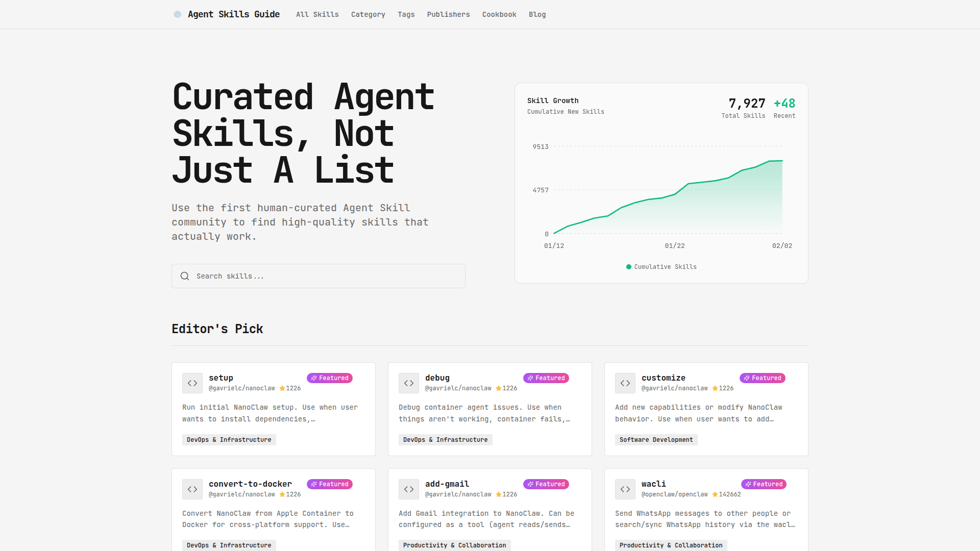Focus the Search skills input field
980x551 pixels.
(327, 276)
